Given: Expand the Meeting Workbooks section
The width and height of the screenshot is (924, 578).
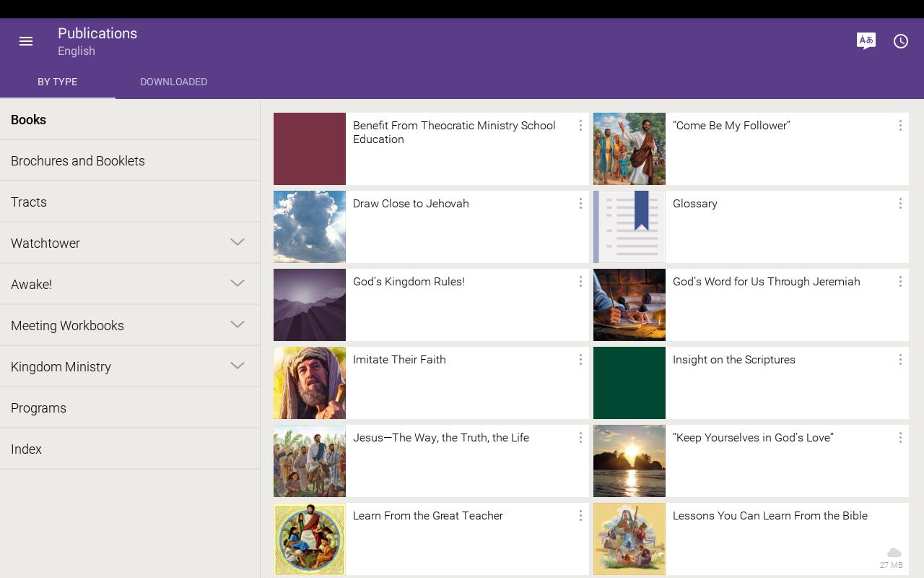Looking at the screenshot, I should pyautogui.click(x=237, y=325).
